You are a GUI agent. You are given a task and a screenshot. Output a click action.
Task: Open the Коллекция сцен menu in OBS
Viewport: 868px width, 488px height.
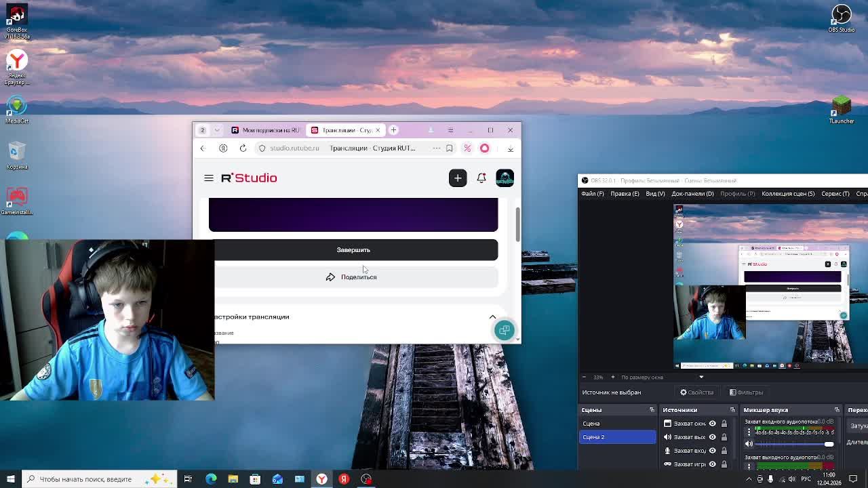click(788, 194)
